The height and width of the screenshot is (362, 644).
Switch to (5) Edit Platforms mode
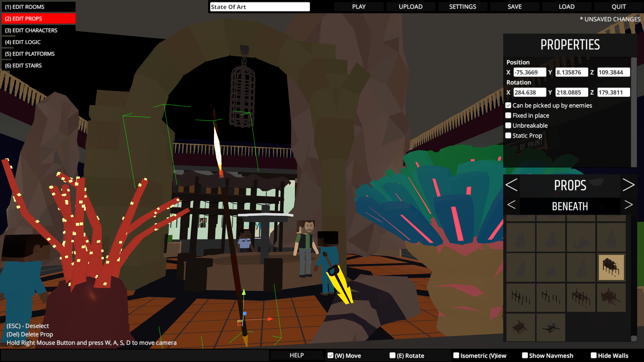click(x=38, y=54)
